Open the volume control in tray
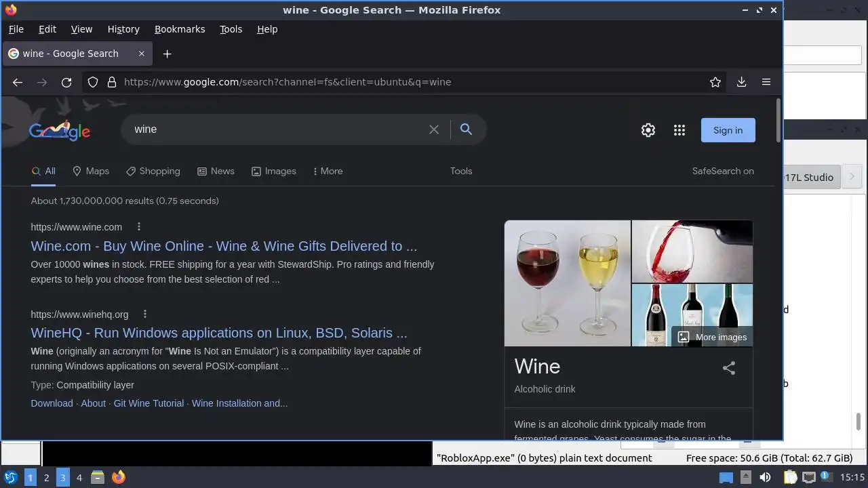This screenshot has height=488, width=868. coord(765,477)
